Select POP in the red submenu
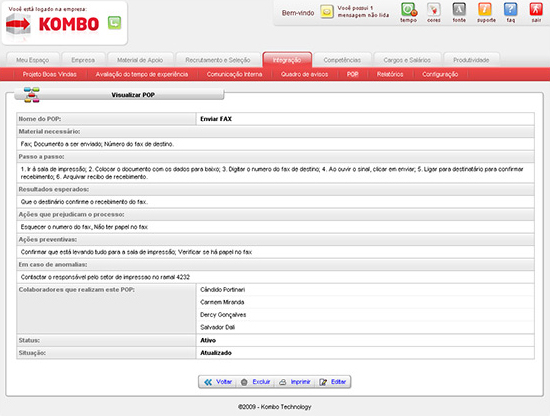550x416 pixels. point(353,74)
